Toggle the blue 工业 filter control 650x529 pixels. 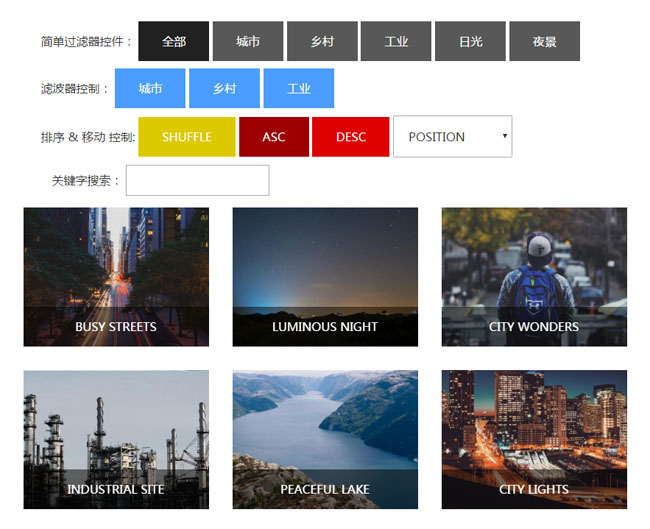point(298,88)
